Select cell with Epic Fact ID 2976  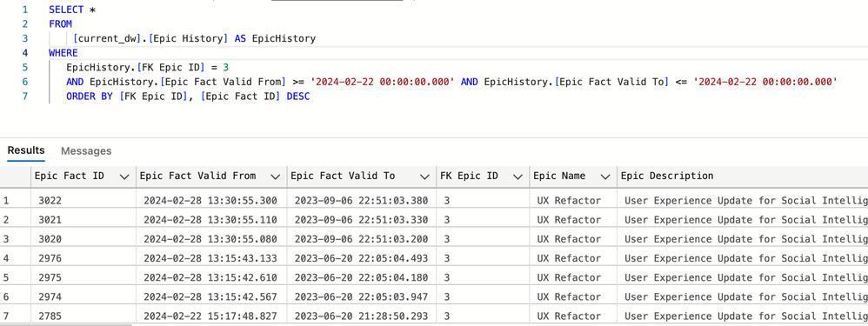click(x=83, y=258)
